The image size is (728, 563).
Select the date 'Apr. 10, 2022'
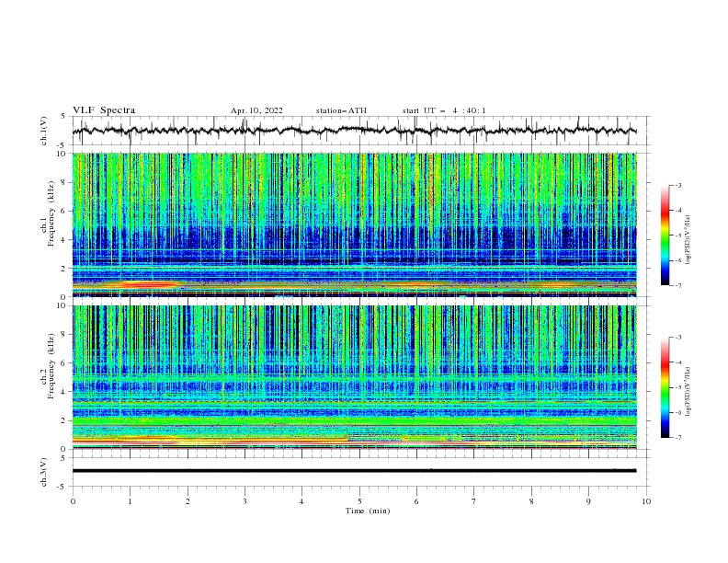256,110
